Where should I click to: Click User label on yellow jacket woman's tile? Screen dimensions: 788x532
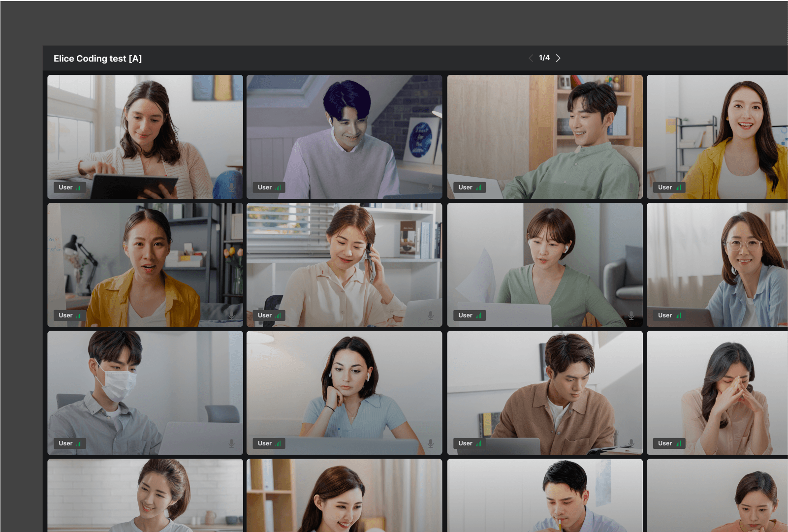click(665, 188)
